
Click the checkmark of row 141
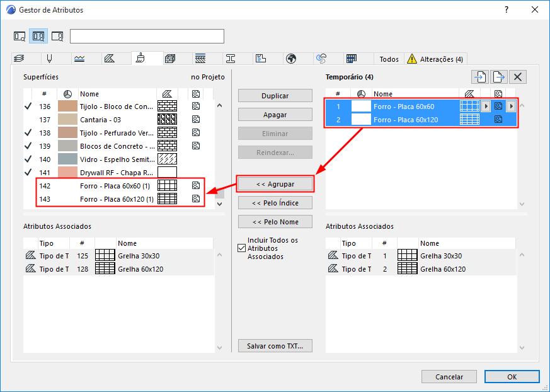[x=28, y=172]
